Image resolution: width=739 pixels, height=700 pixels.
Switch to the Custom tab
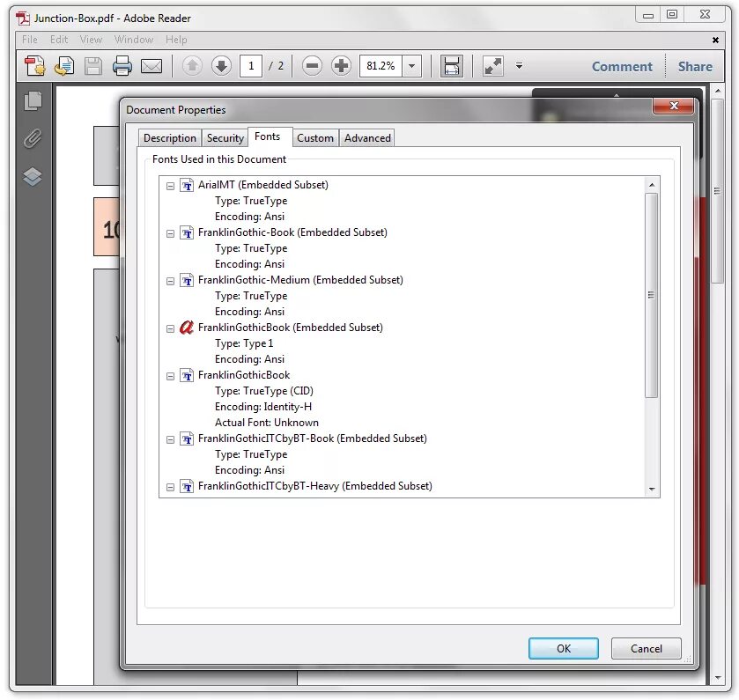coord(315,138)
